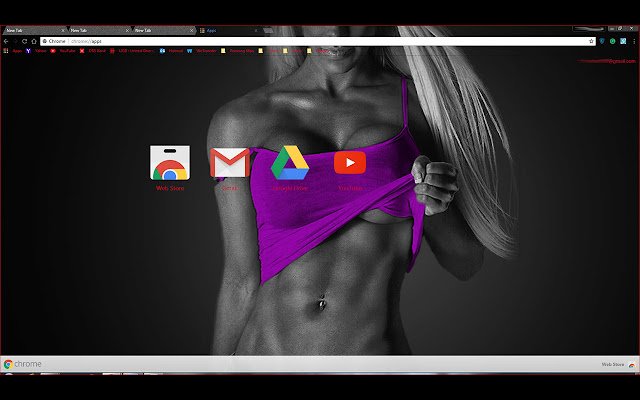
Task: Open the WeTransfer bookmark
Action: 202,51
